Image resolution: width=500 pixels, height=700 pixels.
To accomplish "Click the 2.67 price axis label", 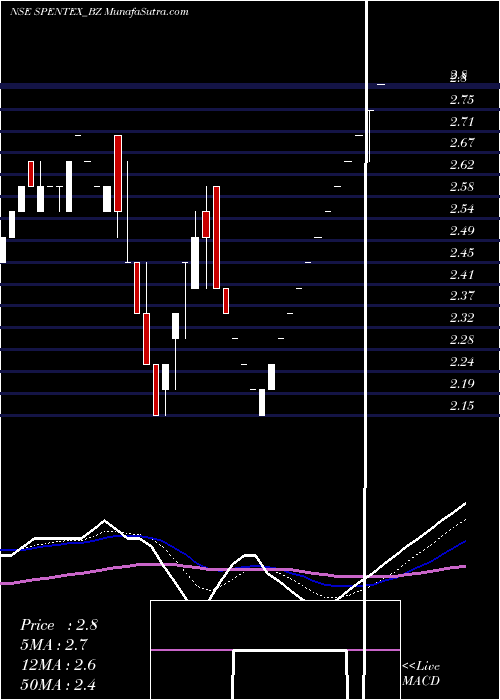I will tap(462, 143).
